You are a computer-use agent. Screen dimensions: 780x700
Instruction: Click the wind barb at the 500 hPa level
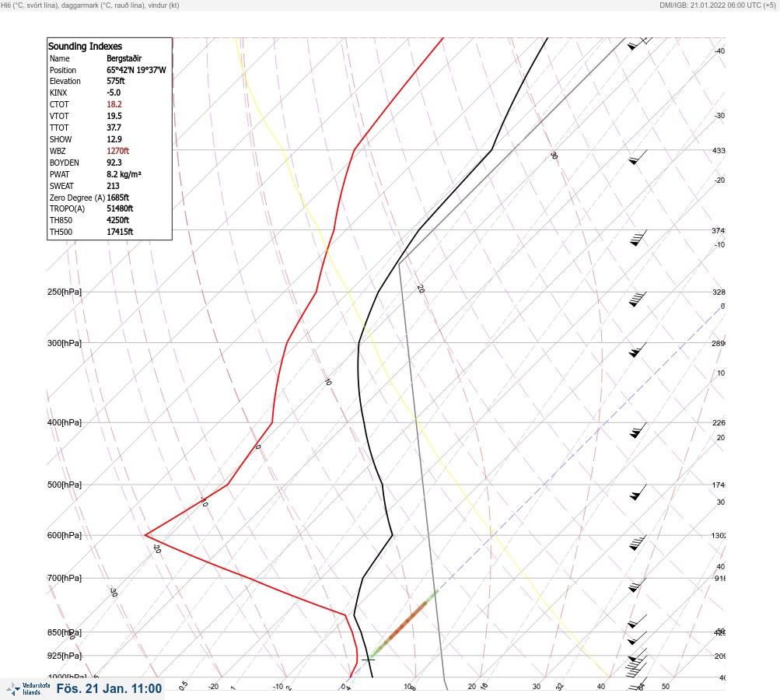point(638,492)
